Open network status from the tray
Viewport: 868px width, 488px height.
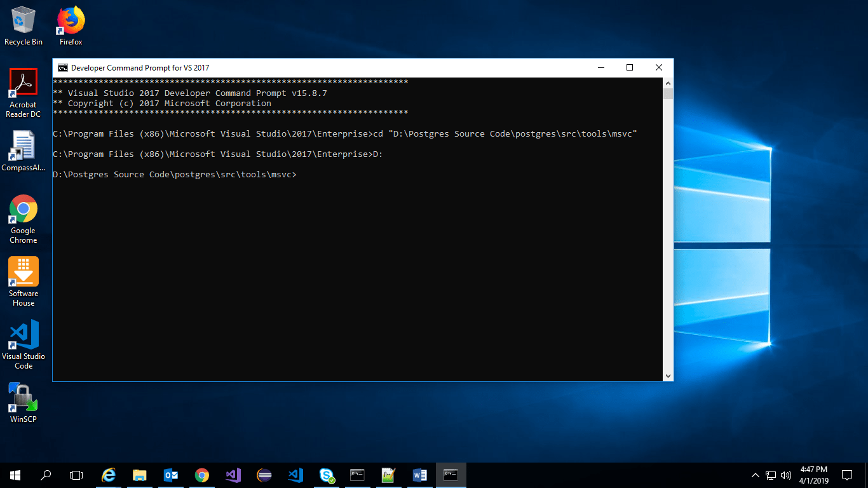click(770, 475)
